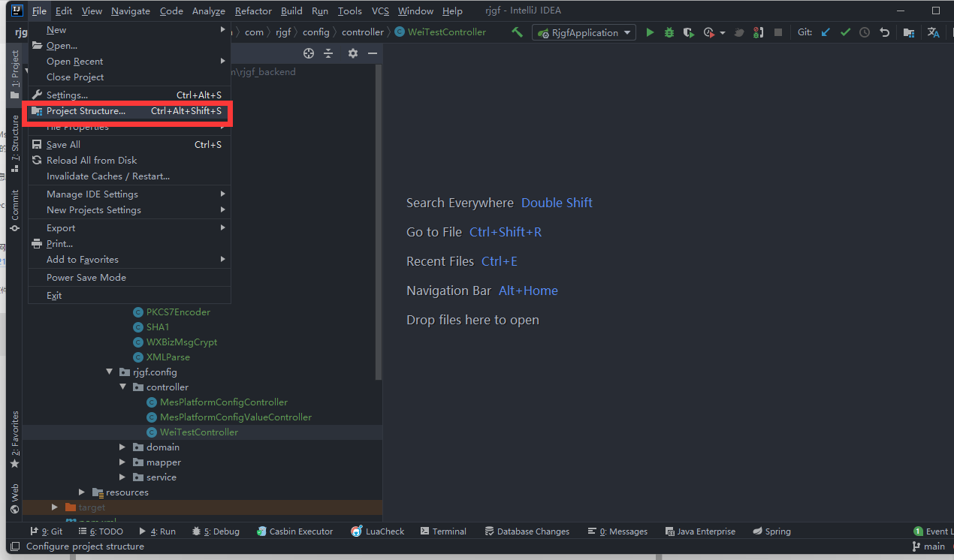Open the Project panel gear options
Screen dimensions: 954x560
point(353,53)
